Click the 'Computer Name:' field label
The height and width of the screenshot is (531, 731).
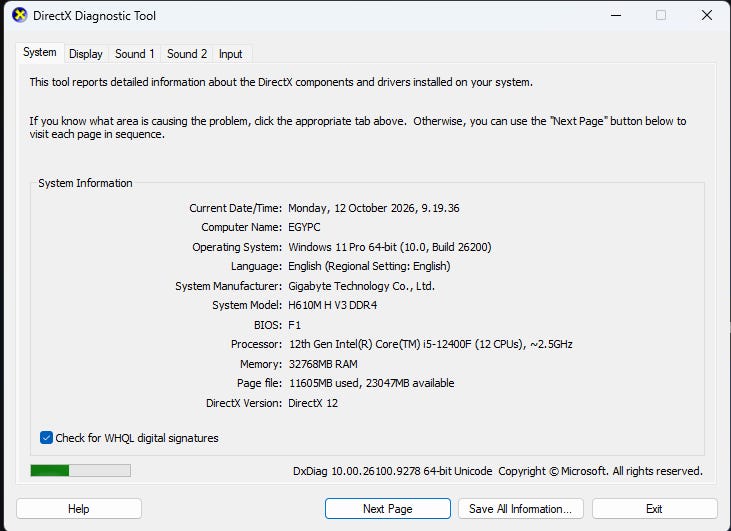click(x=241, y=227)
